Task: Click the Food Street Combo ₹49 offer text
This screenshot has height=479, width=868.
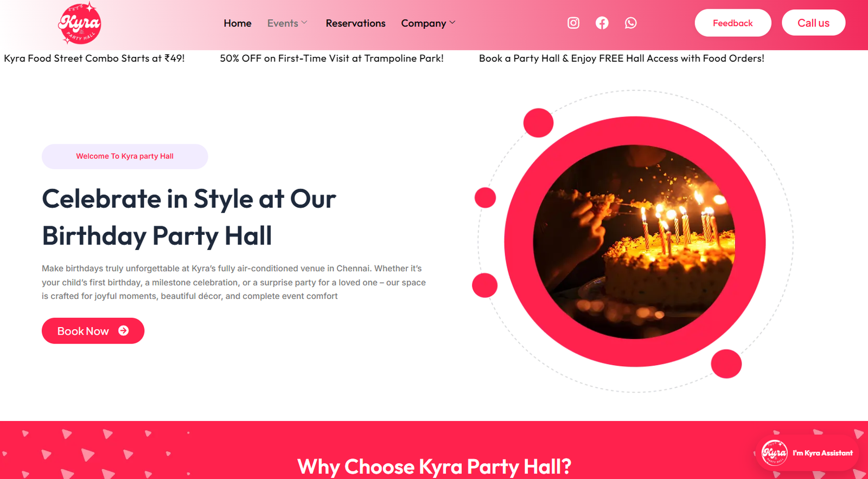Action: tap(94, 58)
